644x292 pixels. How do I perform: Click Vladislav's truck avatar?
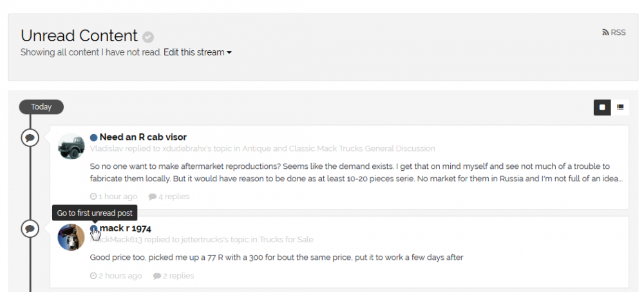[x=71, y=146]
